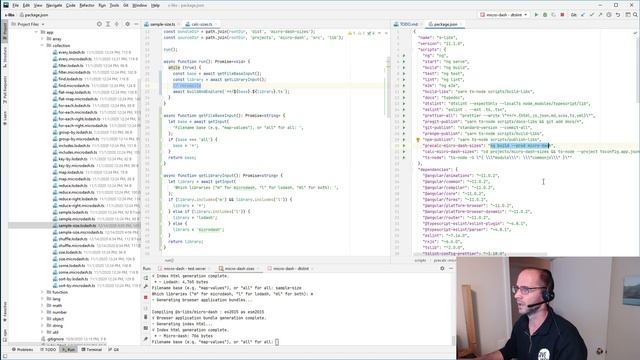Open the File menu
Screen dimensions: 640x360
15,5
